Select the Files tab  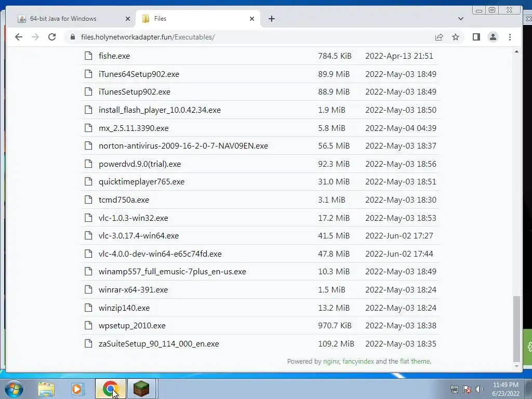pos(198,19)
